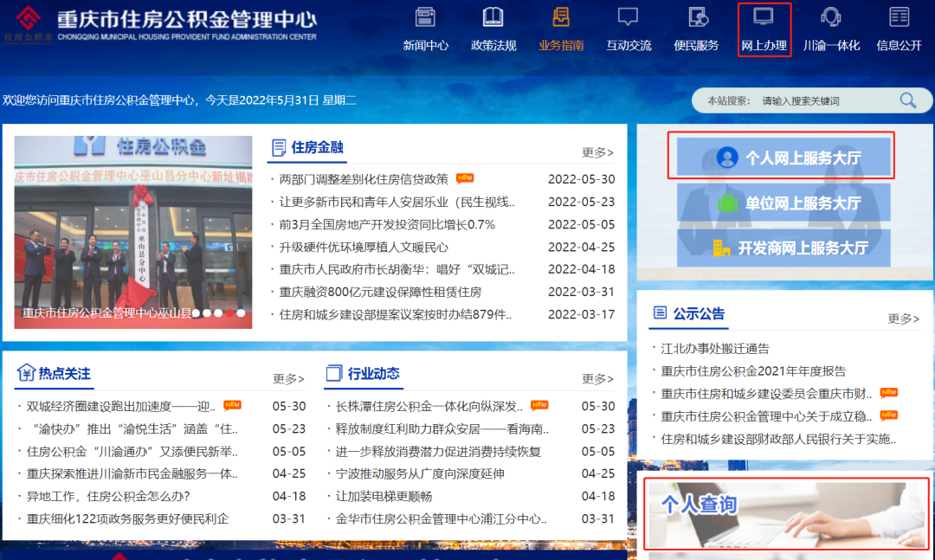Expand 更多 in 公示公告 section
935x560 pixels.
pyautogui.click(x=903, y=319)
